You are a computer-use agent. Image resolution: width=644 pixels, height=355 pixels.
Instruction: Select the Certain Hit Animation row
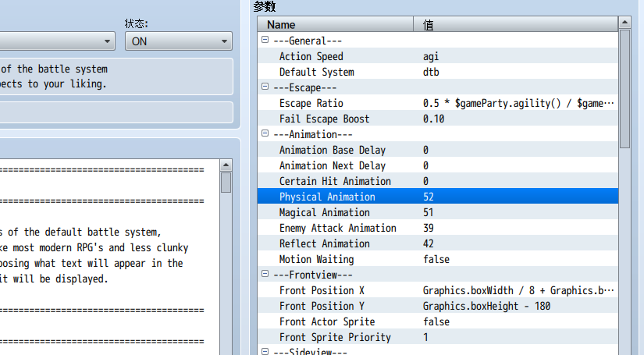click(438, 181)
